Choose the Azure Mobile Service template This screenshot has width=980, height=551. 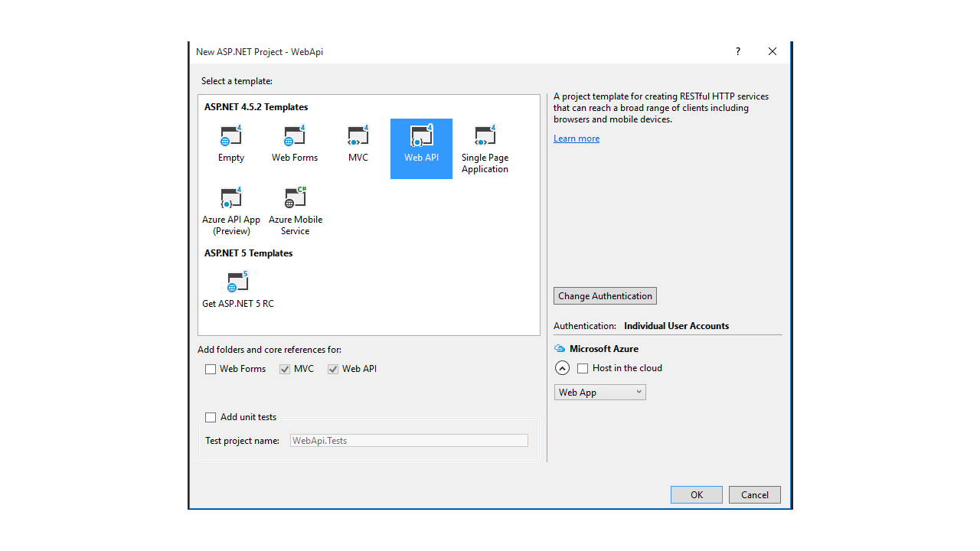(296, 210)
